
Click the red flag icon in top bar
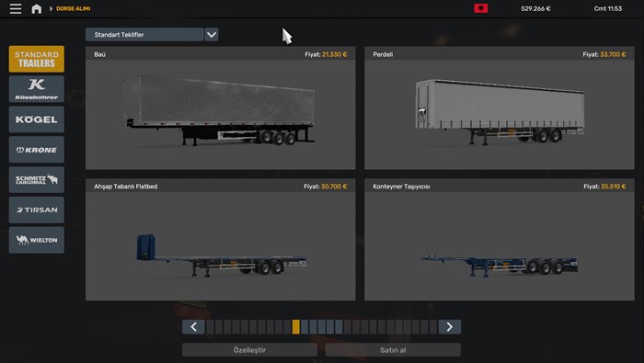[481, 8]
